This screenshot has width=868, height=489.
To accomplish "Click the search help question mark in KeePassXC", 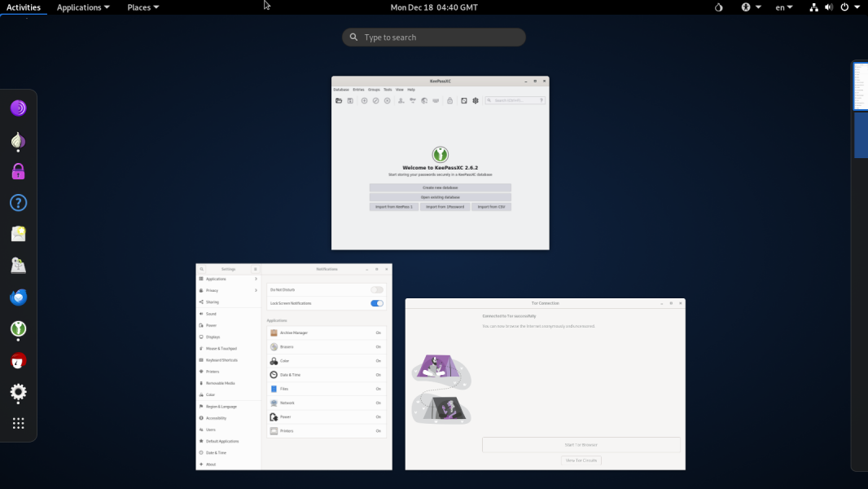I will pos(541,101).
